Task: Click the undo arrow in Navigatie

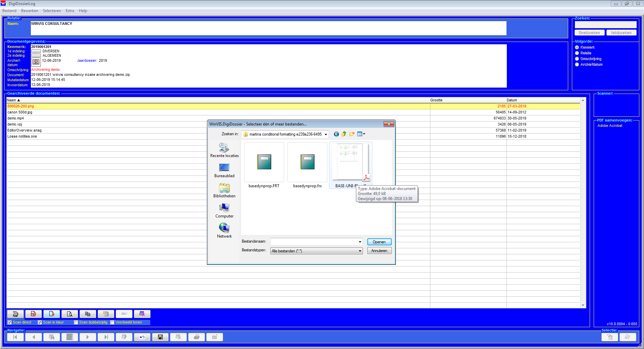Action: [x=142, y=337]
